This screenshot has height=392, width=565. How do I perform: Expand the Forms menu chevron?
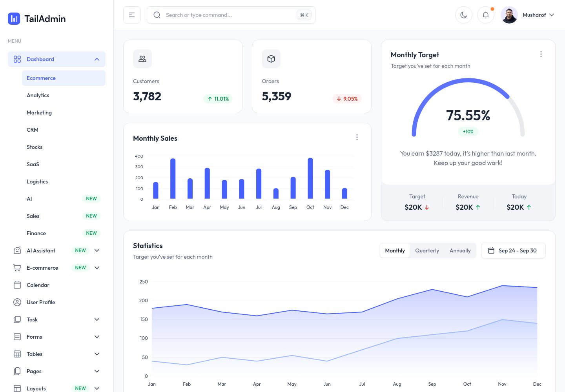coord(97,337)
